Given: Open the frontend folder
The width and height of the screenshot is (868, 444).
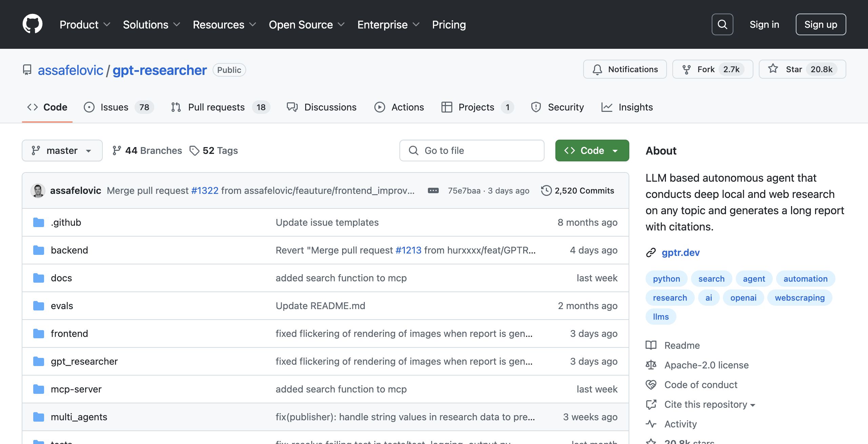Looking at the screenshot, I should pos(69,334).
